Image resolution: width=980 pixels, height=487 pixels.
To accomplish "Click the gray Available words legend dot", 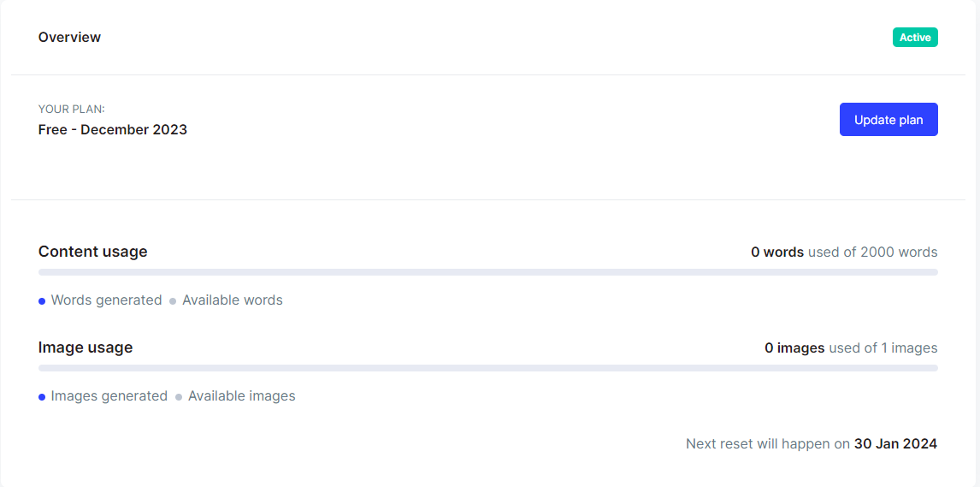I will click(173, 301).
